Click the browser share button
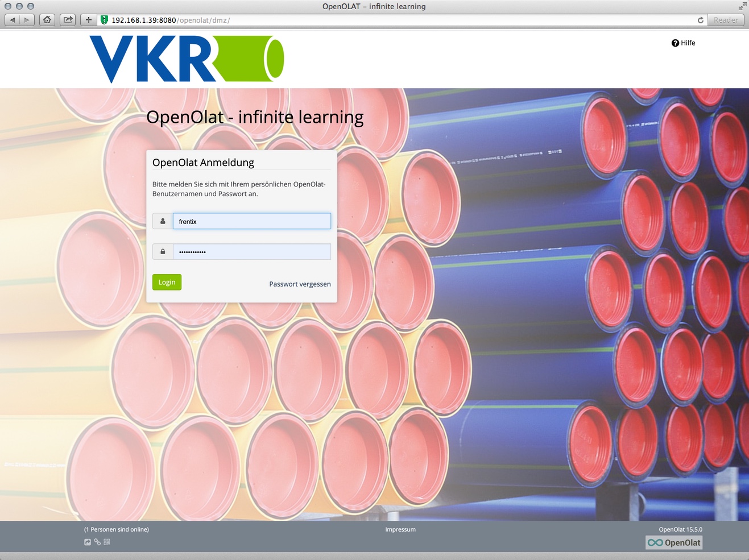Image resolution: width=749 pixels, height=560 pixels. 68,20
